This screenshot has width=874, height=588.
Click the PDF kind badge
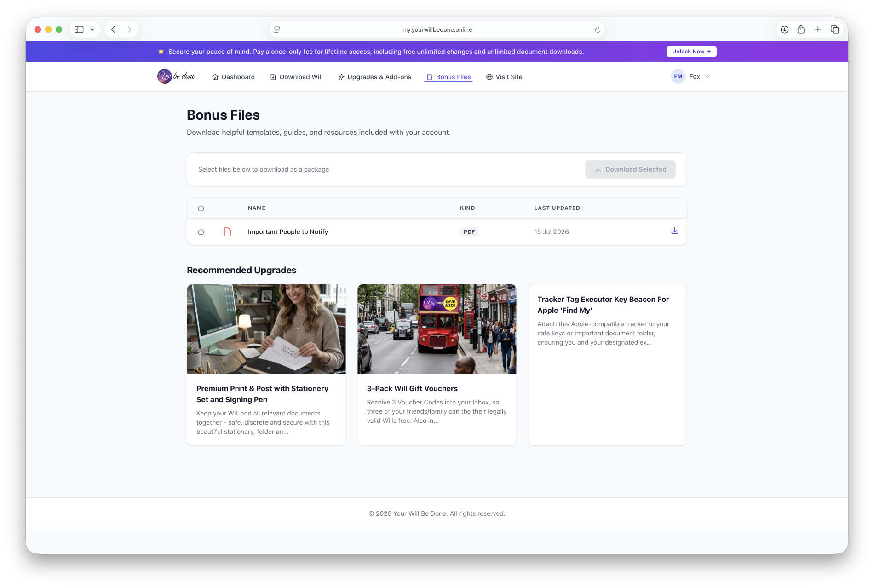coord(469,232)
